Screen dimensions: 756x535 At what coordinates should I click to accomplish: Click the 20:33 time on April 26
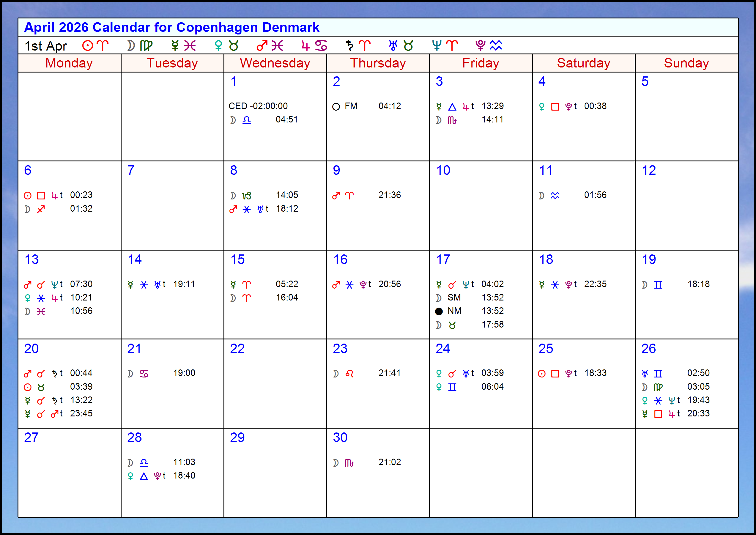point(698,413)
